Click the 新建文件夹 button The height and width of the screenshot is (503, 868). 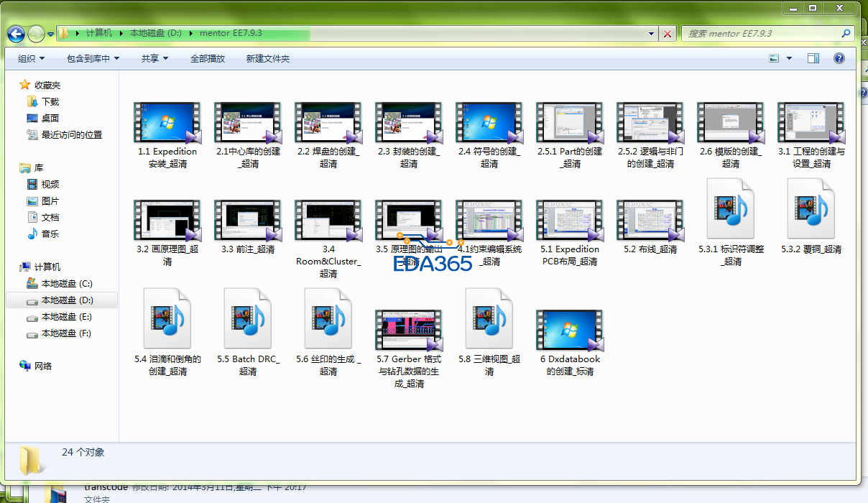268,58
